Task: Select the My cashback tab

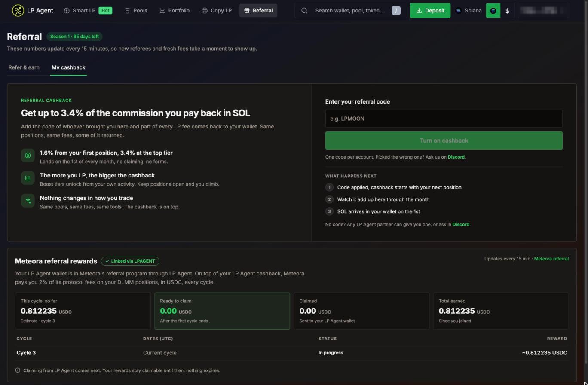Action: coord(68,67)
